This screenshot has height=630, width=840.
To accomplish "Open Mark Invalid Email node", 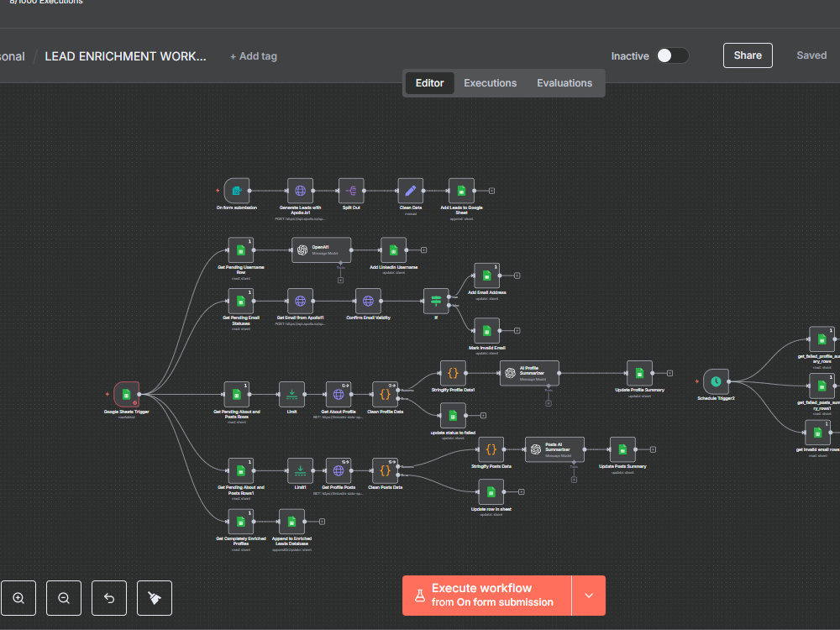I will coord(487,331).
